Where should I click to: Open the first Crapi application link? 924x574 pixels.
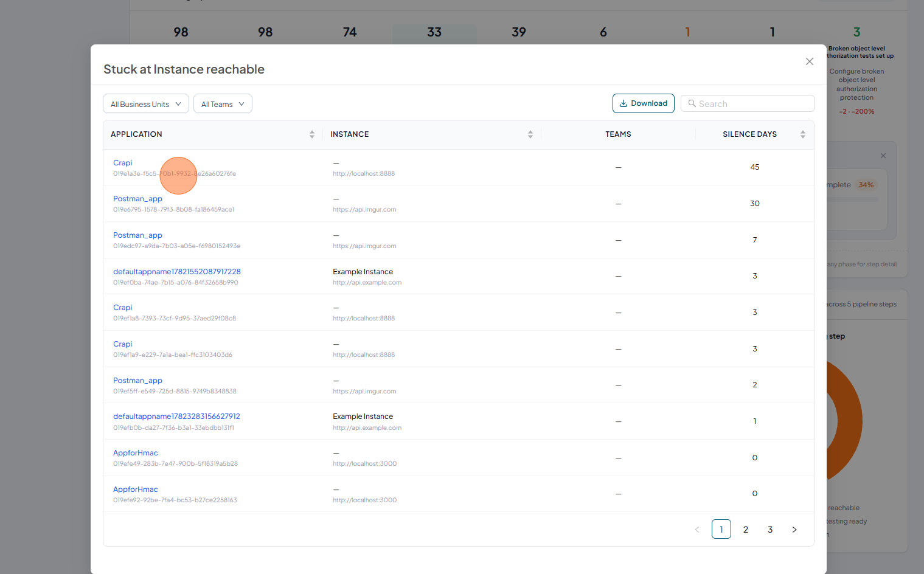(x=122, y=163)
